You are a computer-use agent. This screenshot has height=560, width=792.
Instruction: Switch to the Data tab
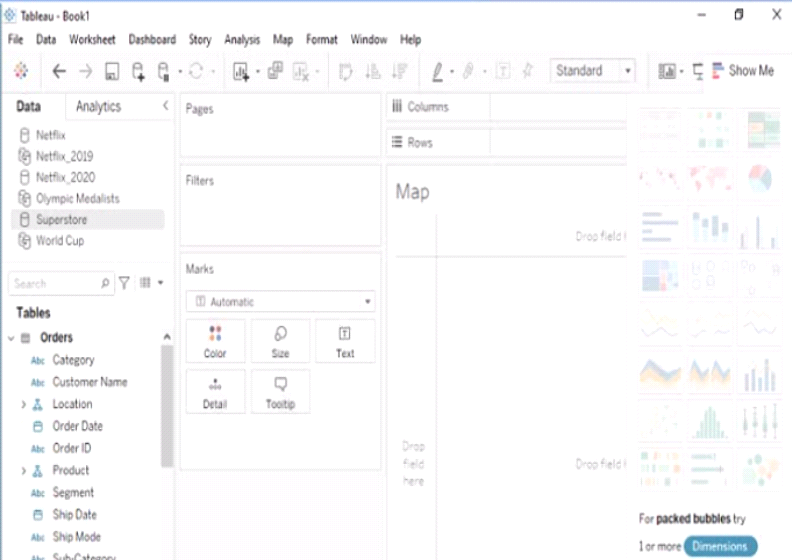point(28,107)
